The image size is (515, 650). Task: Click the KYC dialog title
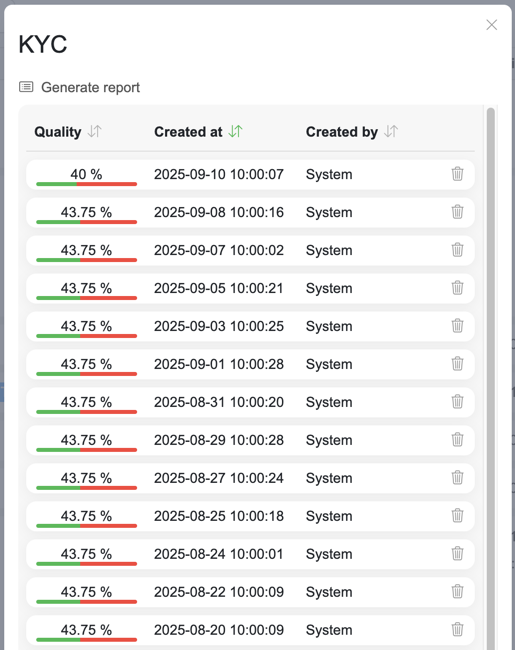[43, 44]
